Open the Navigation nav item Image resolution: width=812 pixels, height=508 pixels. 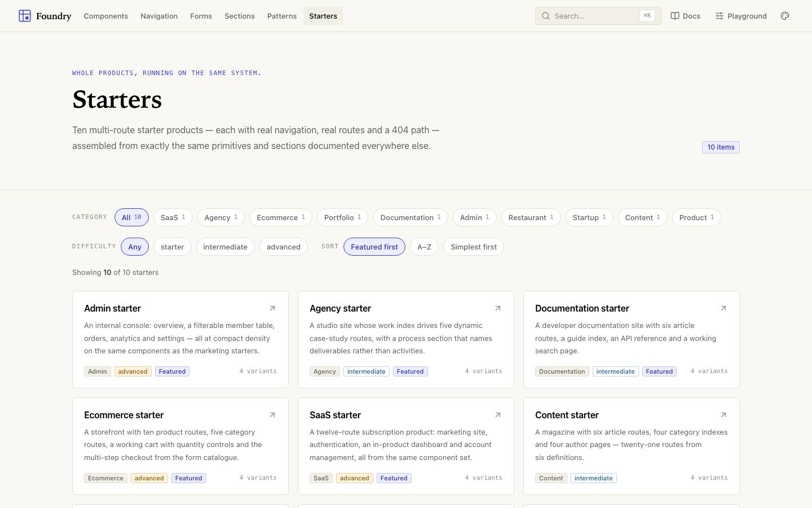pos(159,16)
